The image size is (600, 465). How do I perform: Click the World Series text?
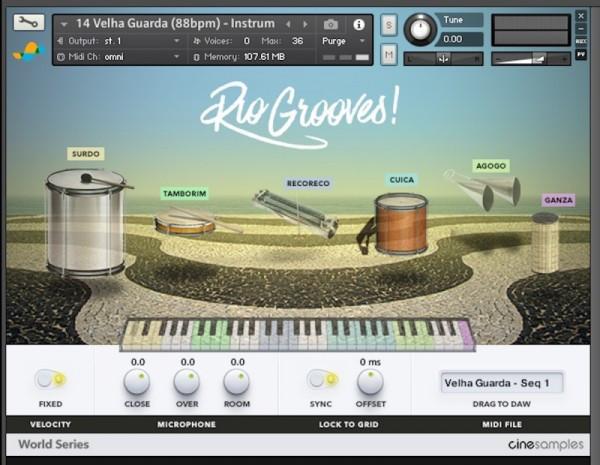point(54,444)
